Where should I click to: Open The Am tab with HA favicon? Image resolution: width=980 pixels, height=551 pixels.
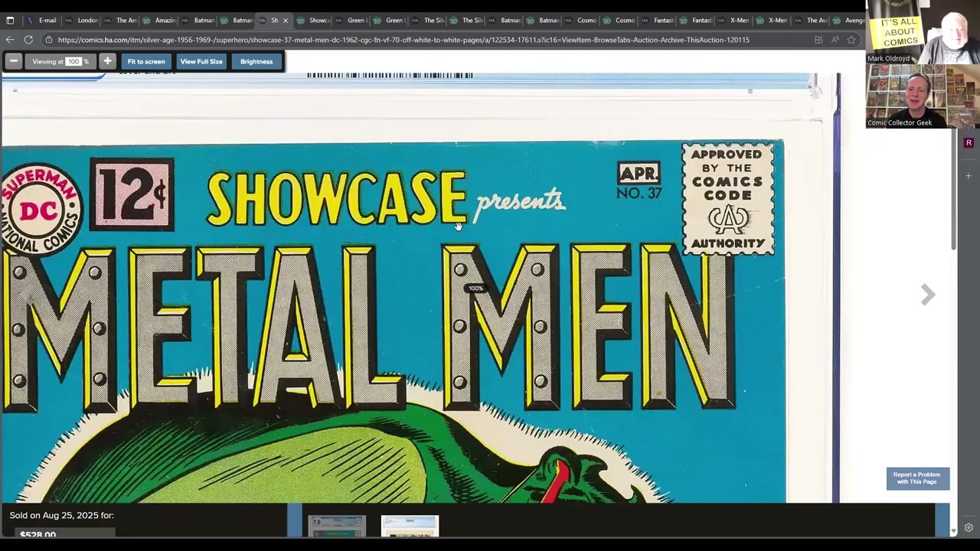(x=120, y=21)
